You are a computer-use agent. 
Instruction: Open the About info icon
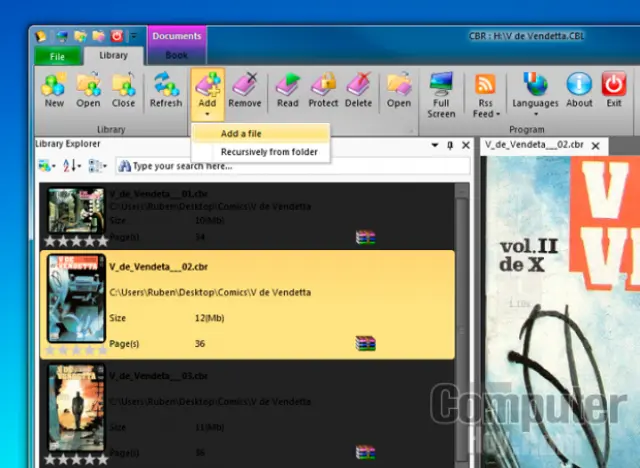click(579, 88)
